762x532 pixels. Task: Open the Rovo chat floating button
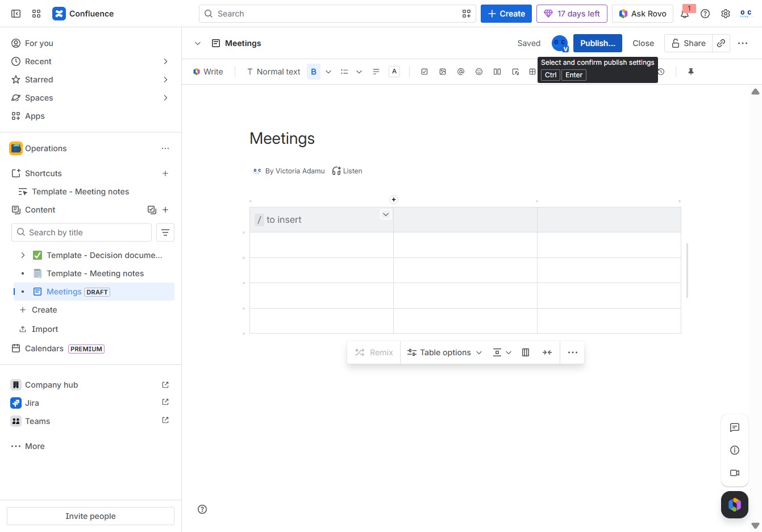(735, 505)
